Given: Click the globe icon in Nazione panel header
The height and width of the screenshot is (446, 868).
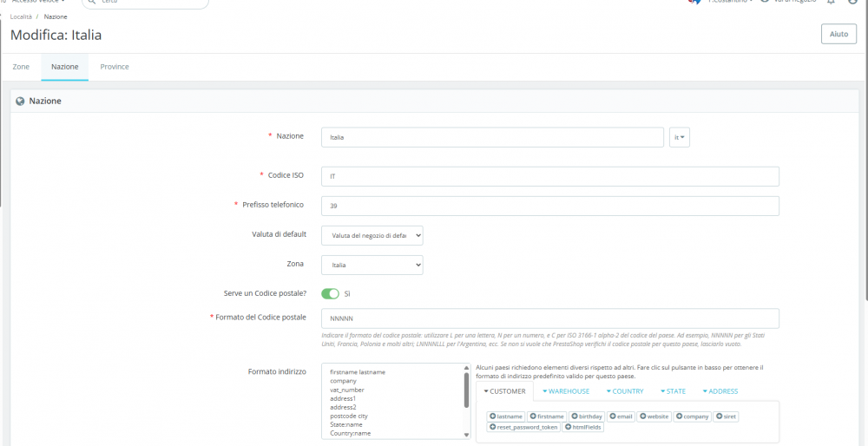Looking at the screenshot, I should click(x=21, y=102).
